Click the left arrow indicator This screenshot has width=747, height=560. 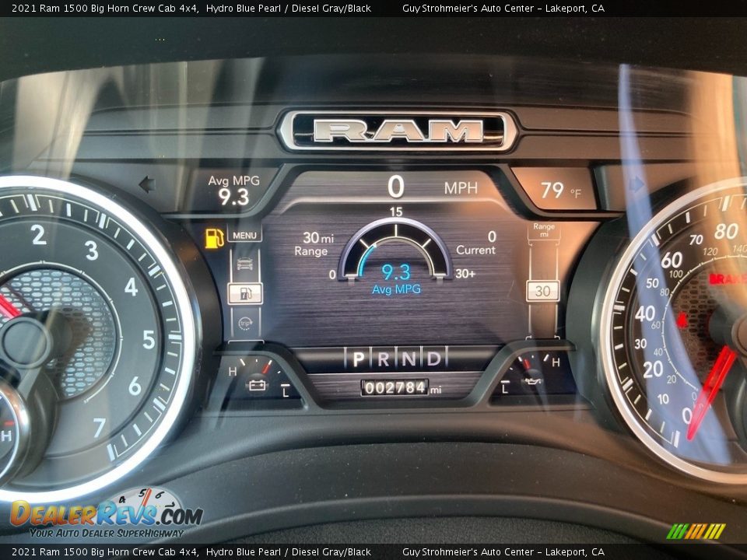[147, 184]
